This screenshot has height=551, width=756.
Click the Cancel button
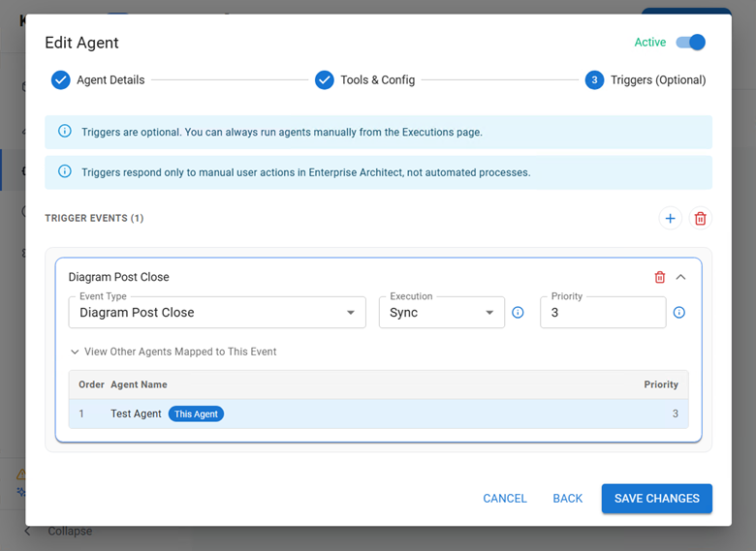point(505,499)
